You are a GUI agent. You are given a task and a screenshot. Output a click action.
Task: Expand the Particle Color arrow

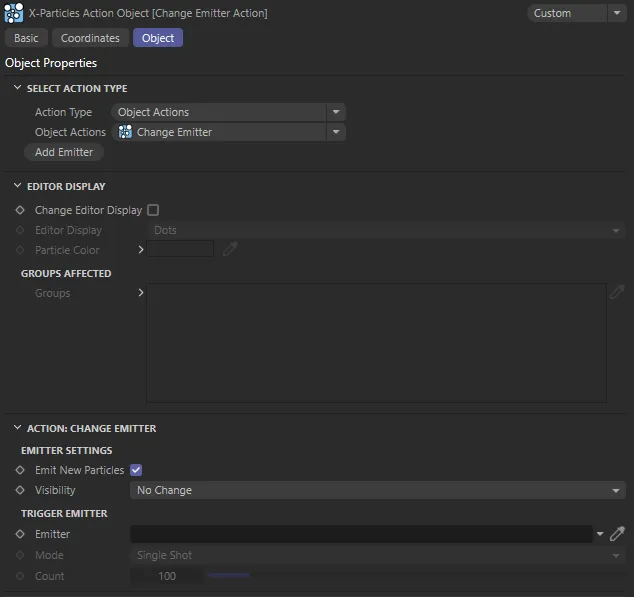[141, 250]
